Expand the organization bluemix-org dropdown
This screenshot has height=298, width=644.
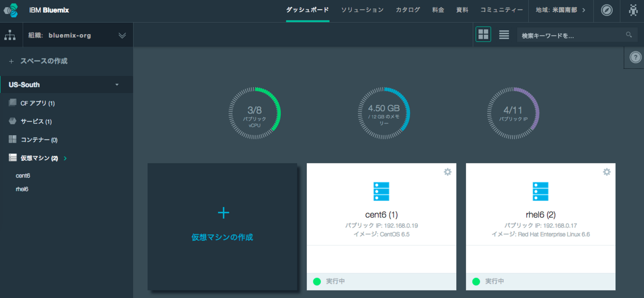pos(122,35)
